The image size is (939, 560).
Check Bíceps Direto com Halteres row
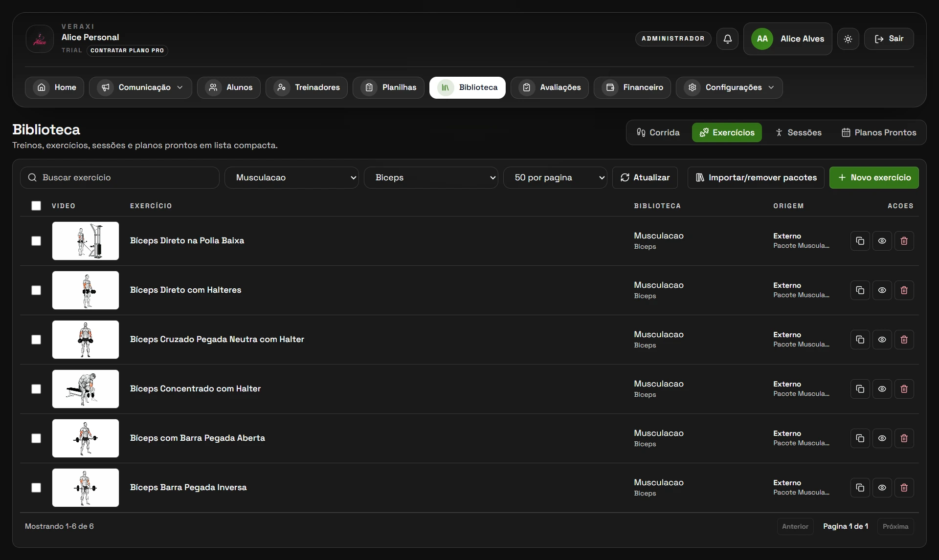tap(36, 290)
